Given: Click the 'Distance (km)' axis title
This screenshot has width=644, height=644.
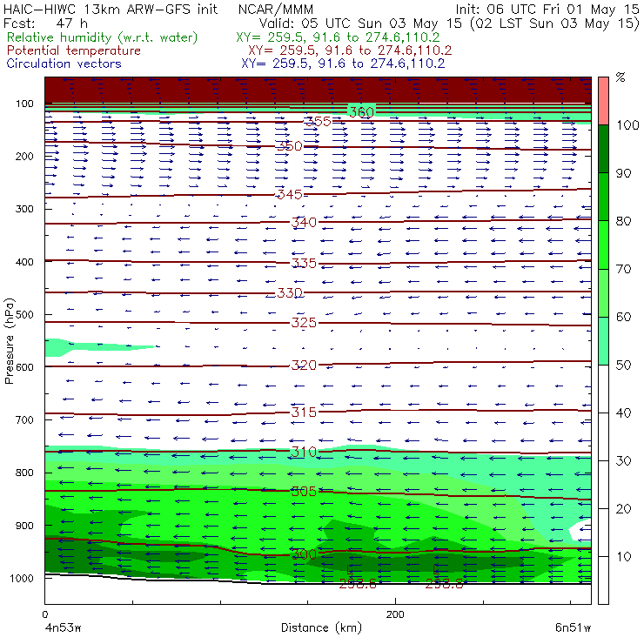Looking at the screenshot, I should click(x=322, y=628).
